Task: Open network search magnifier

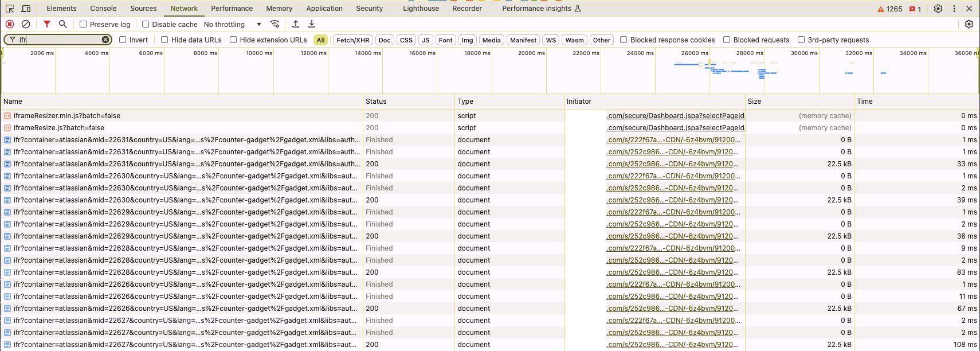Action: [x=63, y=24]
